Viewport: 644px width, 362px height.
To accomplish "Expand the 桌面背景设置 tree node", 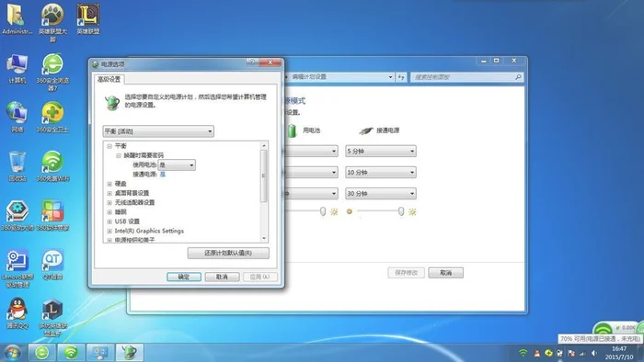I will [109, 193].
